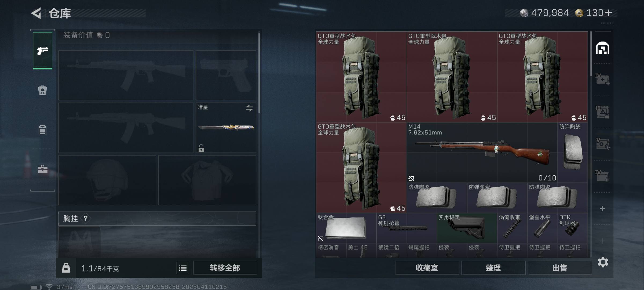Select the M14 7.62x51mm rifle item
644x290 pixels.
coord(482,153)
